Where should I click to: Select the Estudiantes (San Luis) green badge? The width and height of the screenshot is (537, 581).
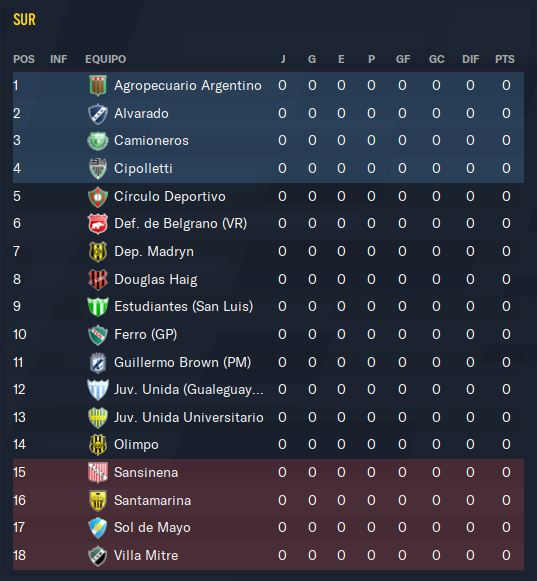98,307
